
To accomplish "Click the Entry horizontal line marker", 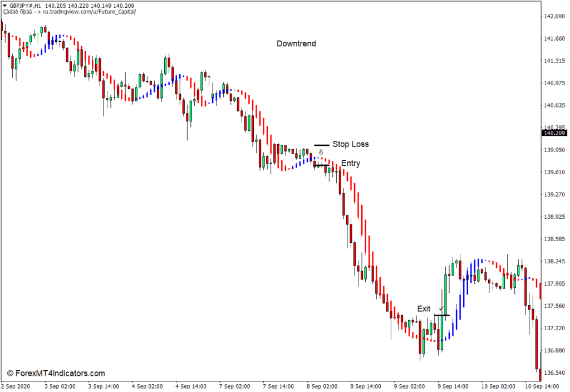I will click(321, 165).
